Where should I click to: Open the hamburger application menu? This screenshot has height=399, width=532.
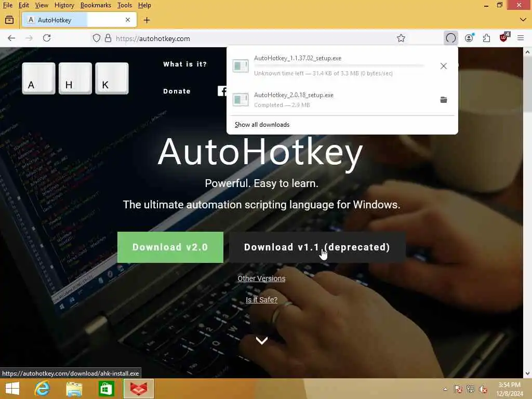(x=521, y=38)
